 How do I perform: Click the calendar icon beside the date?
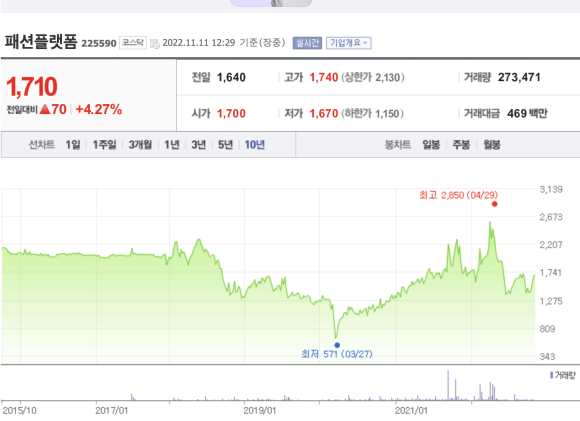155,44
